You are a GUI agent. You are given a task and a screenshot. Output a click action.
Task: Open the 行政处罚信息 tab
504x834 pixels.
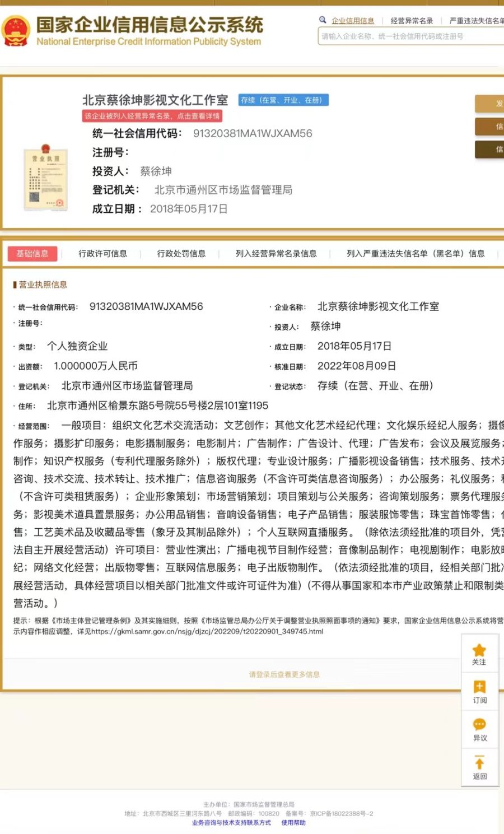point(181,254)
